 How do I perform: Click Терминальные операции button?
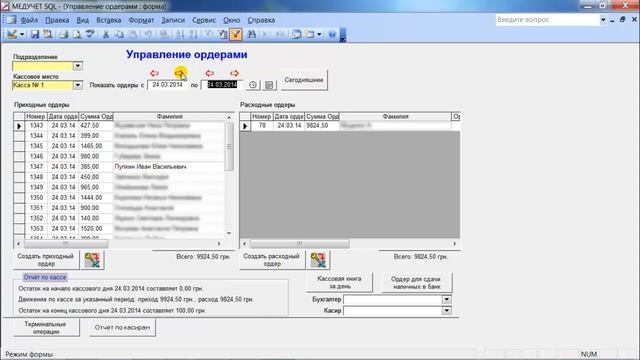pos(46,328)
